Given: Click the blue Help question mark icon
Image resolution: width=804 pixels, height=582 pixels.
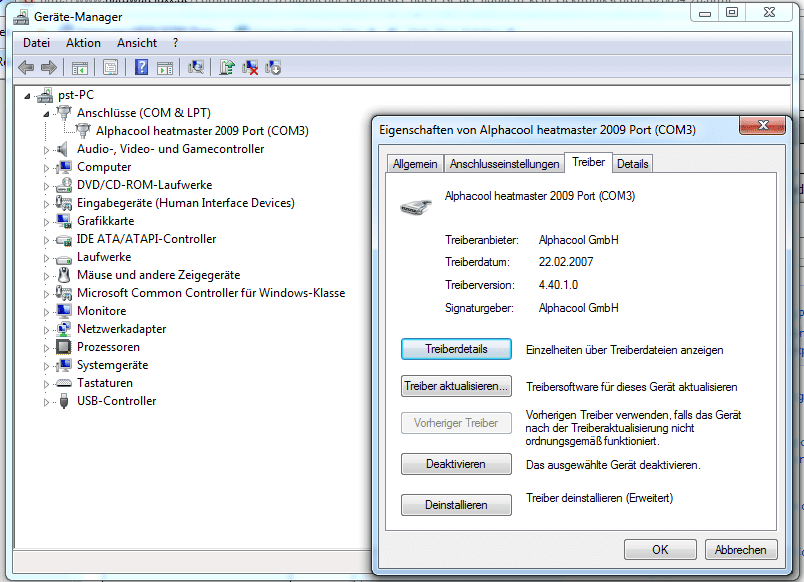Looking at the screenshot, I should (142, 67).
